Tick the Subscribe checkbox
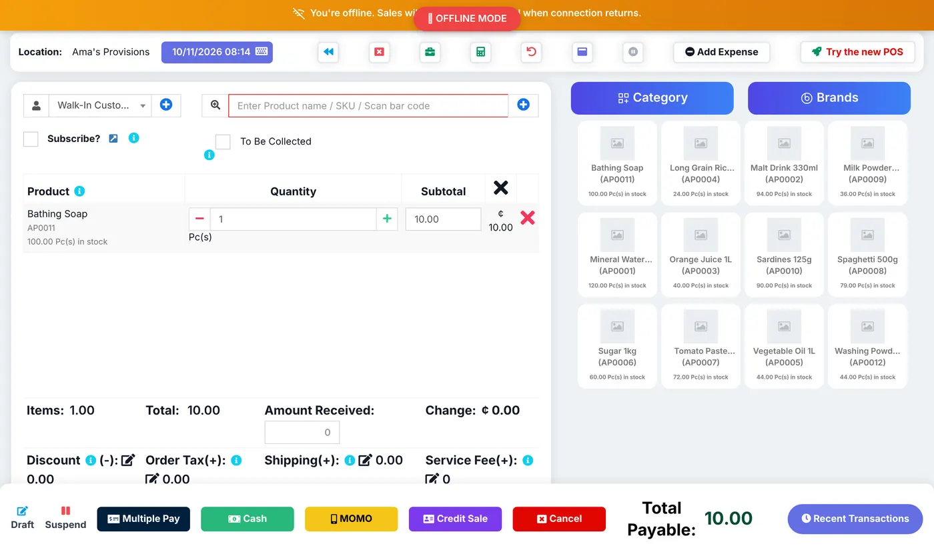This screenshot has width=934, height=560. 31,139
